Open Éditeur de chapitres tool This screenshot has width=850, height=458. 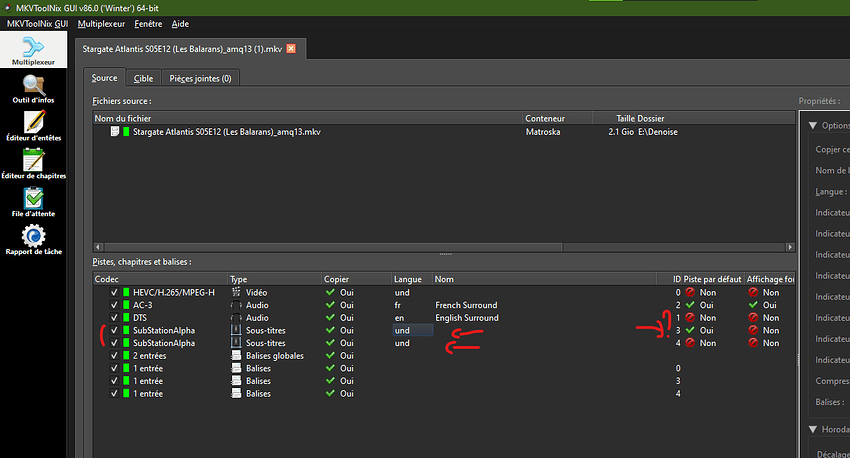point(33,164)
